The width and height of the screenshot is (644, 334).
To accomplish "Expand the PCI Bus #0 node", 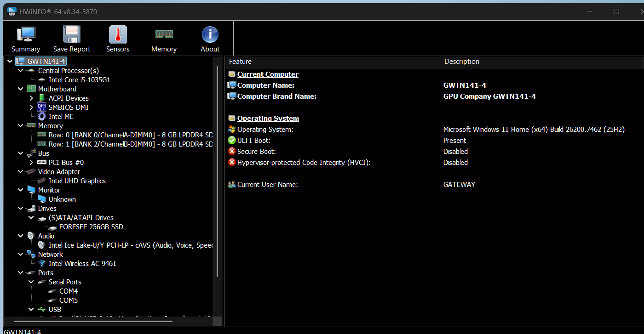I will [31, 162].
